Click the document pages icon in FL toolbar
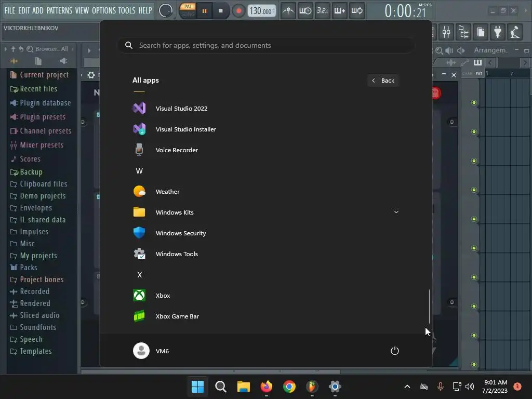The width and height of the screenshot is (532, 399). click(481, 32)
